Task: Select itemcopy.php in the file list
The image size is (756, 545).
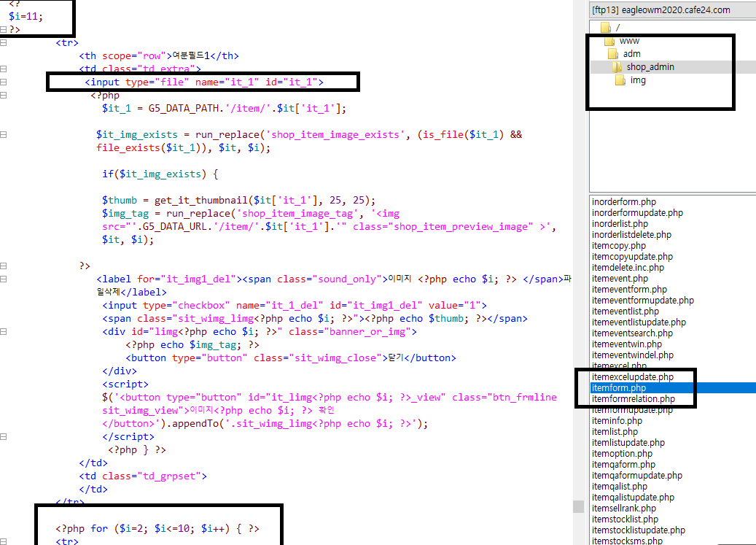Action: point(619,245)
